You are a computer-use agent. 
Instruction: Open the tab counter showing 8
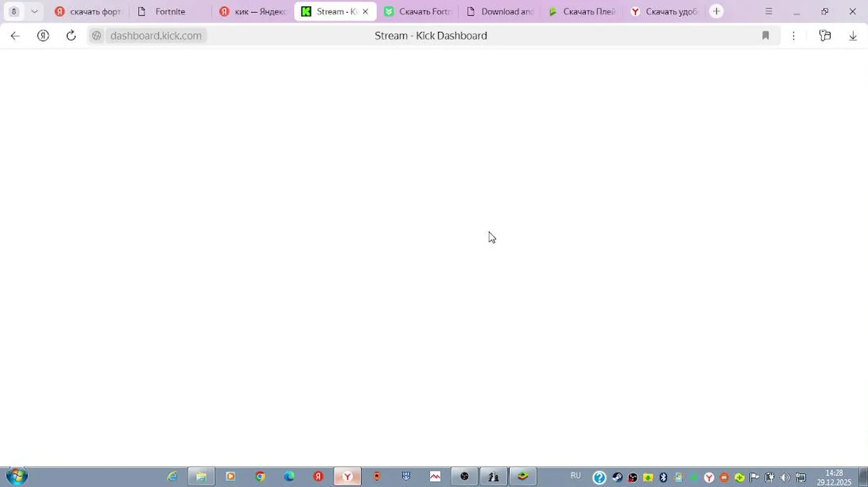pyautogui.click(x=14, y=11)
